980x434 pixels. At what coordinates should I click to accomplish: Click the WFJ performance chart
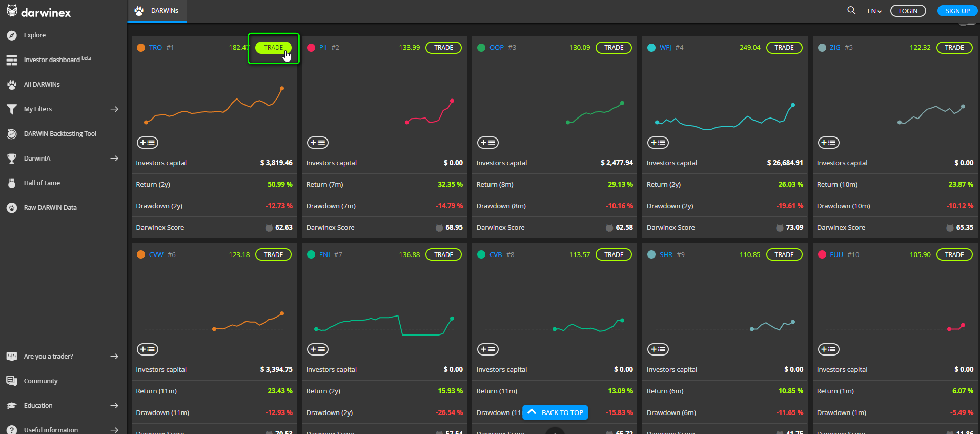[725, 117]
